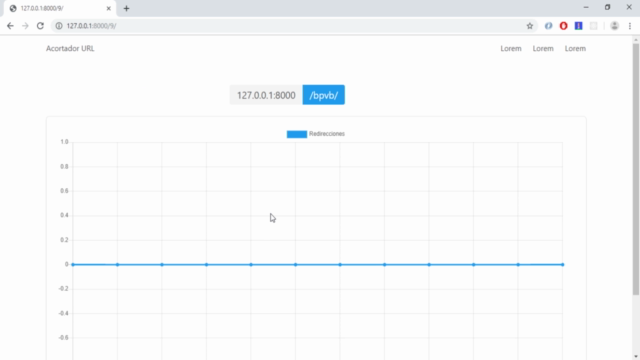Reload the current page
The width and height of the screenshot is (640, 360).
pyautogui.click(x=40, y=26)
